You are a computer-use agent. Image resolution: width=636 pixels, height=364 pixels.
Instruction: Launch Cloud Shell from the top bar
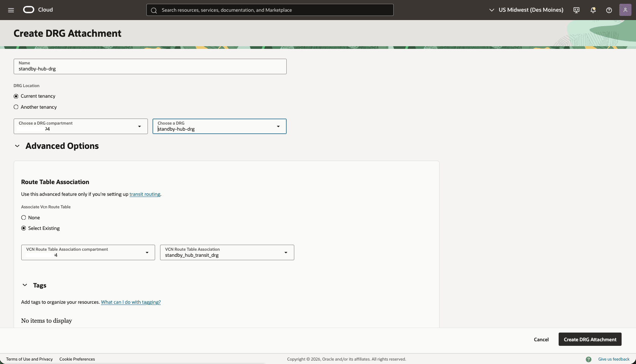pyautogui.click(x=576, y=10)
